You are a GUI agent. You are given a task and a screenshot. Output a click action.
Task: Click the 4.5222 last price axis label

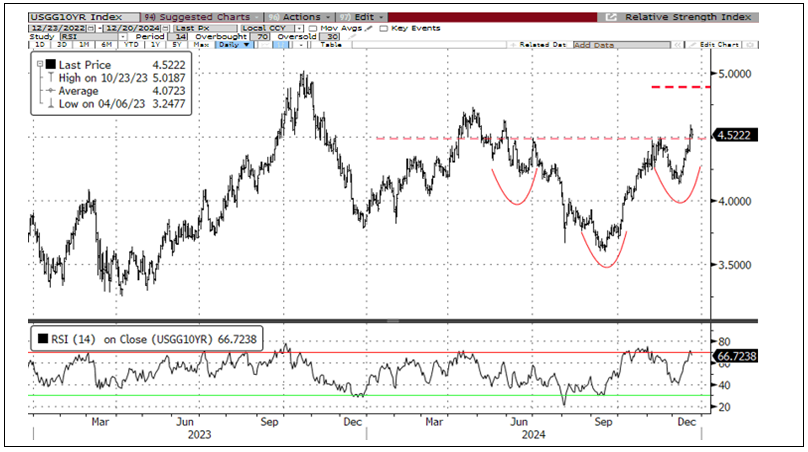tap(735, 135)
